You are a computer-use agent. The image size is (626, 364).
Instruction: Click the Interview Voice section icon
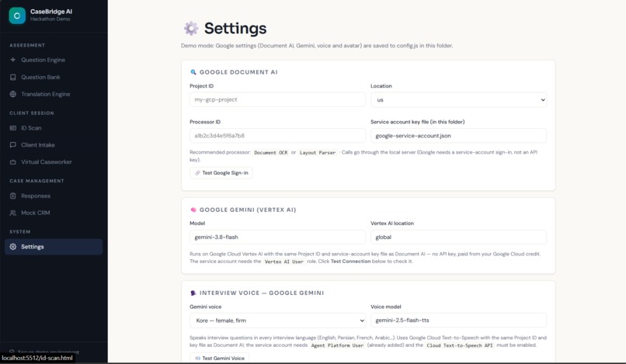(x=193, y=293)
